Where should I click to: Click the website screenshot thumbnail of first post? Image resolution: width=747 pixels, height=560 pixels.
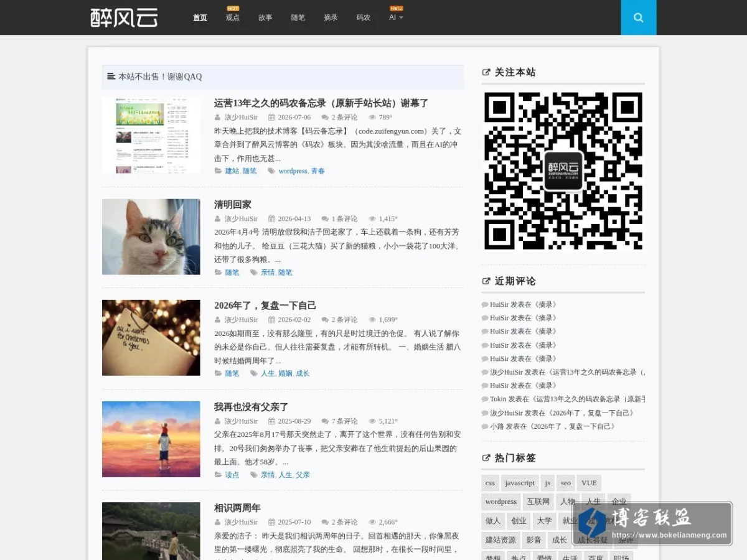click(x=151, y=136)
